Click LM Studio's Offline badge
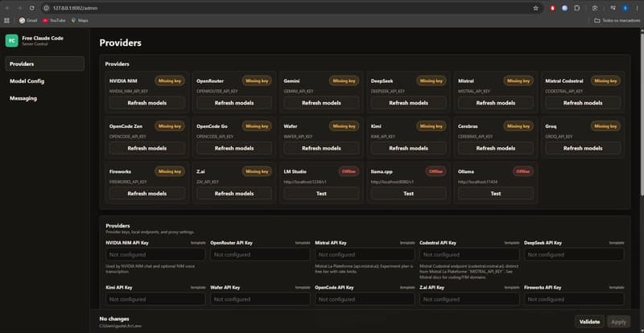Image resolution: width=644 pixels, height=333 pixels. (x=349, y=171)
